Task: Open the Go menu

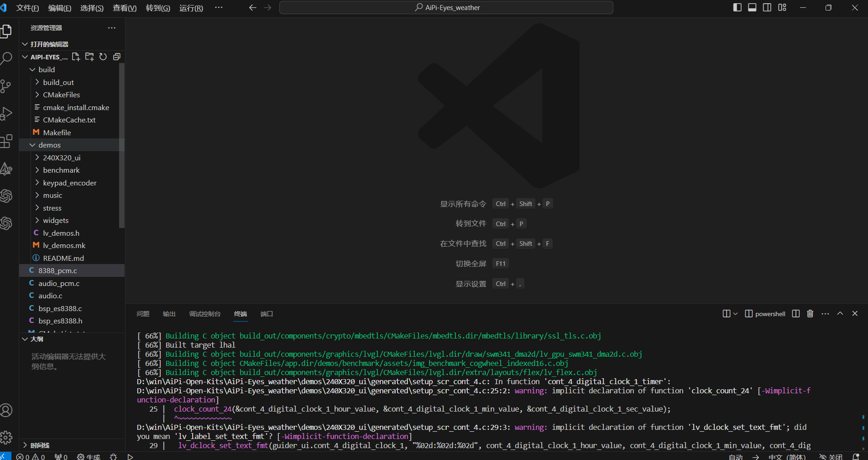Action: coord(158,8)
